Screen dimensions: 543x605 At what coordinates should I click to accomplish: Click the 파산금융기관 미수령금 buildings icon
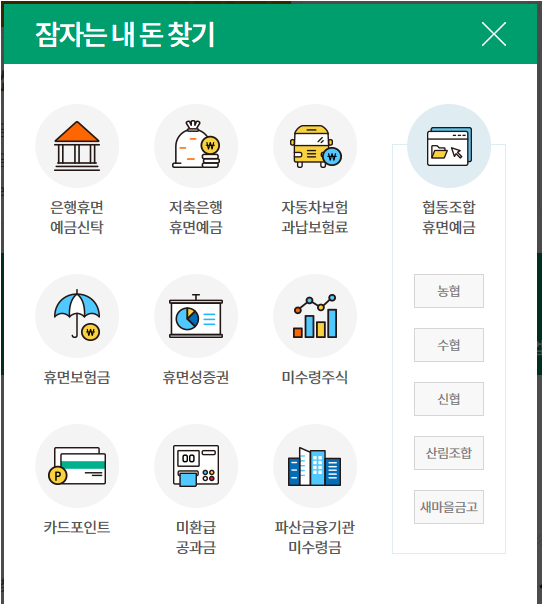[x=315, y=466]
